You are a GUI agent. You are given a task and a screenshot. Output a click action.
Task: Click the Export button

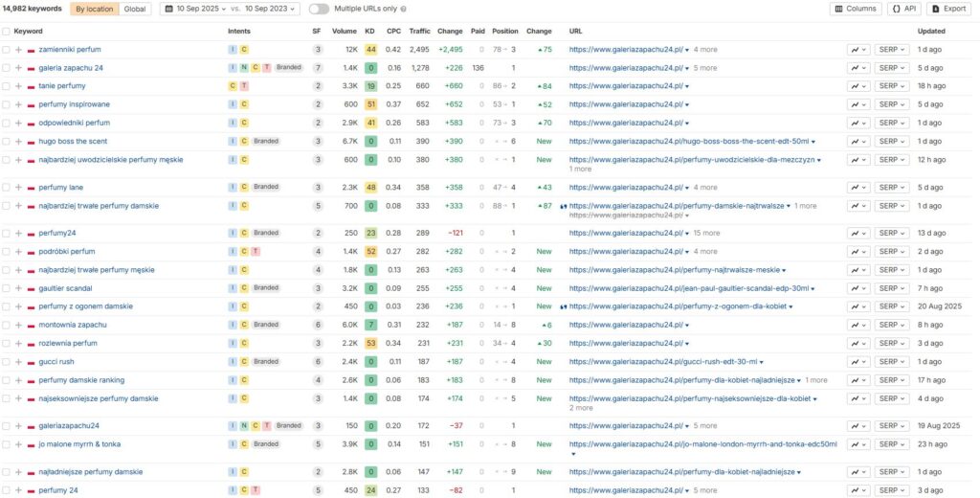click(x=948, y=10)
